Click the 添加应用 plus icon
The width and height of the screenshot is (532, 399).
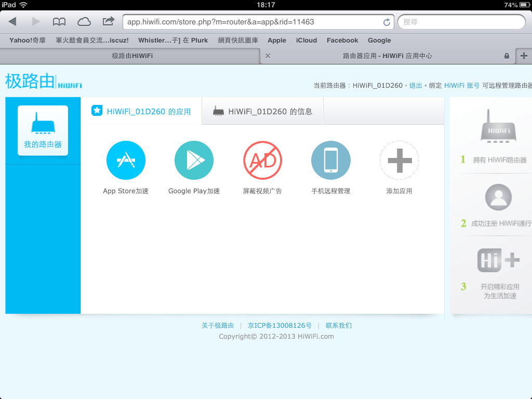click(399, 160)
